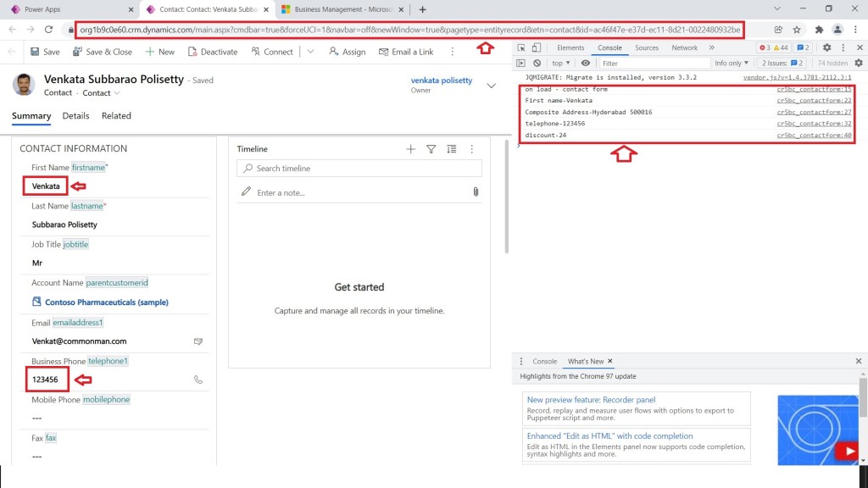
Task: Toggle the console sidebar panel
Action: [521, 63]
